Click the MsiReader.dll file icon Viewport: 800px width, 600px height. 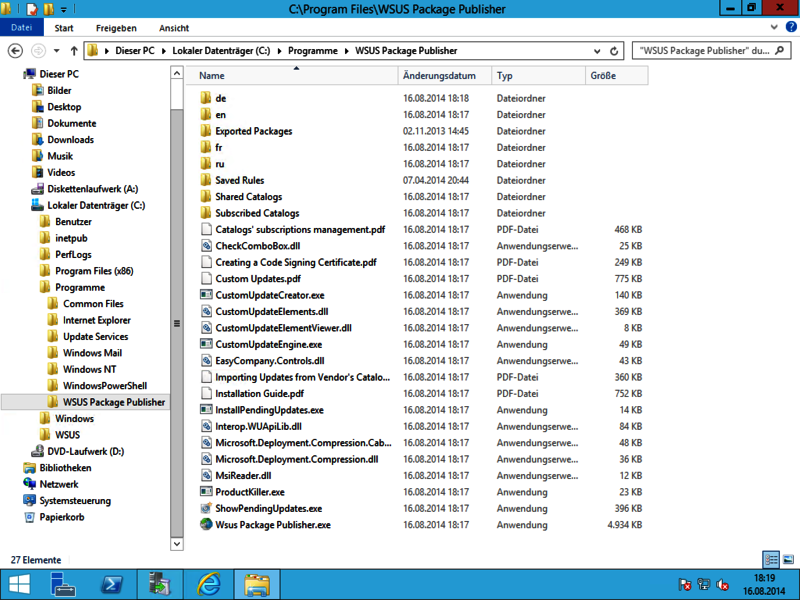point(206,476)
